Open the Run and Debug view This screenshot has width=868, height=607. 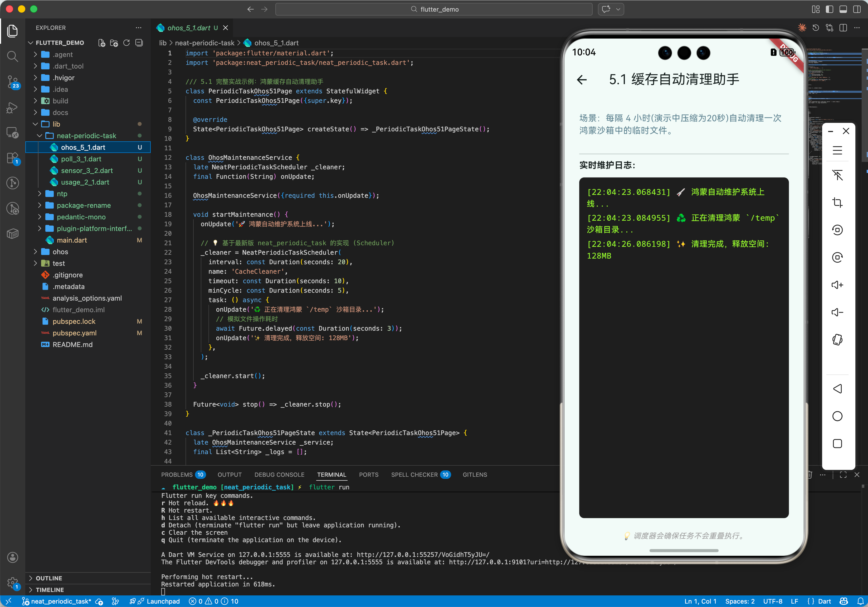pyautogui.click(x=12, y=108)
